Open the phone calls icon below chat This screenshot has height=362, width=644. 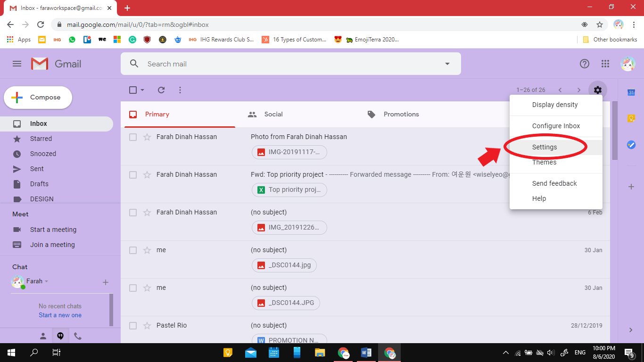pos(78,336)
